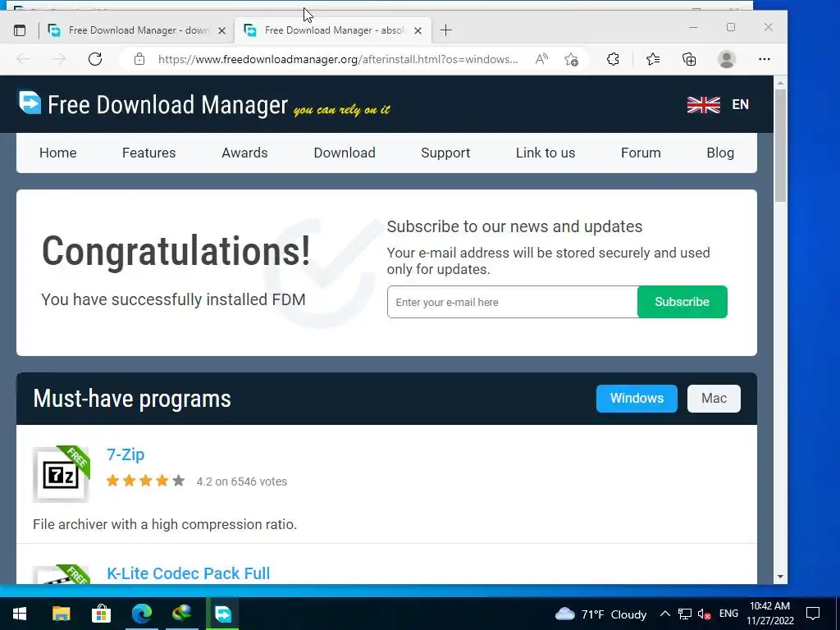Visit the Forum link

pyautogui.click(x=641, y=153)
